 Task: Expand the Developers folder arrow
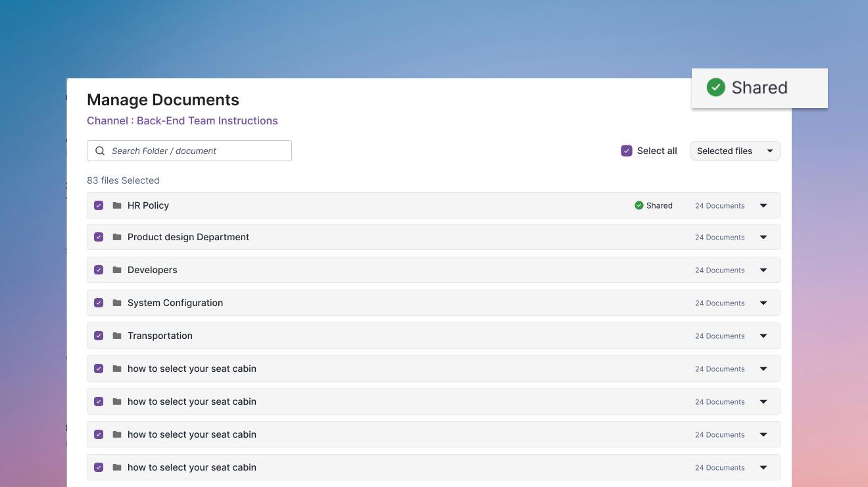point(763,270)
